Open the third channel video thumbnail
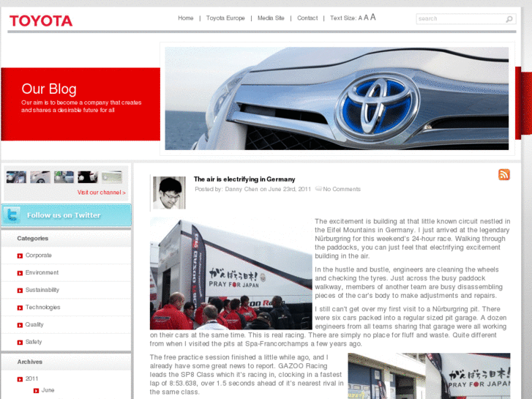The width and height of the screenshot is (532, 399). [x=64, y=177]
